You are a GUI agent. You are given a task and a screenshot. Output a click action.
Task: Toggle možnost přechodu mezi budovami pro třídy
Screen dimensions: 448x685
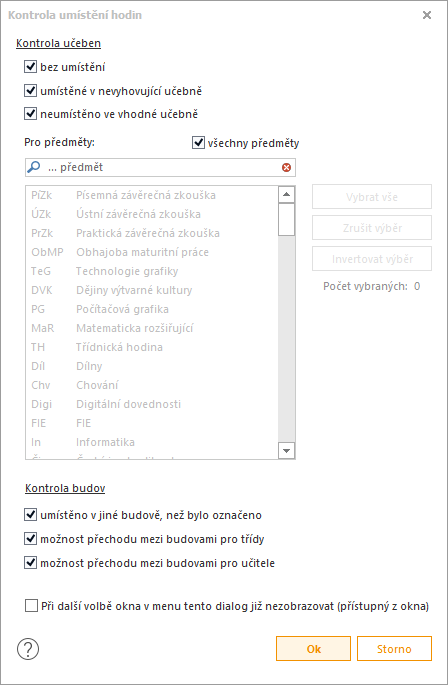[30, 539]
